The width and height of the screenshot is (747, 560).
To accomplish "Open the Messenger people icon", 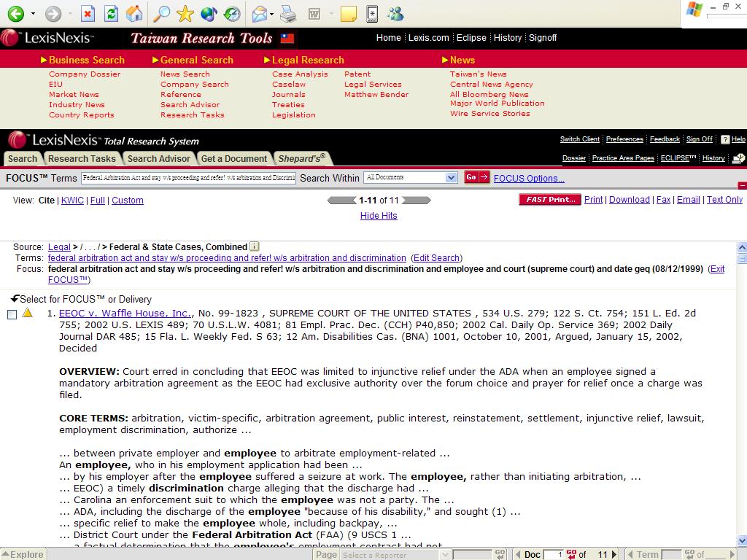I will point(395,13).
